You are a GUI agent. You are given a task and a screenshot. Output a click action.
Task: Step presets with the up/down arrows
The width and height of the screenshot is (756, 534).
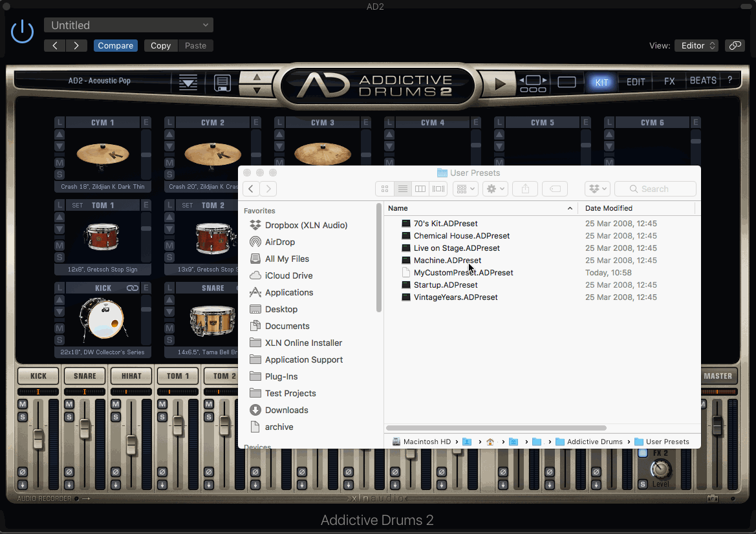point(257,83)
